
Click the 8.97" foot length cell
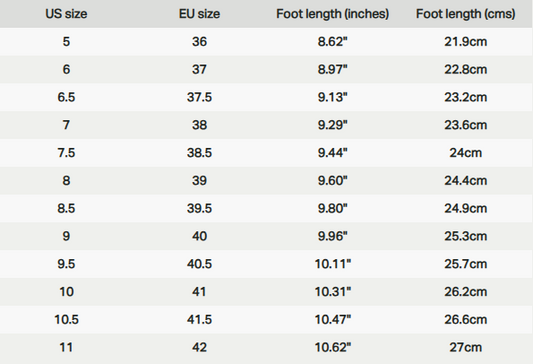pos(332,69)
